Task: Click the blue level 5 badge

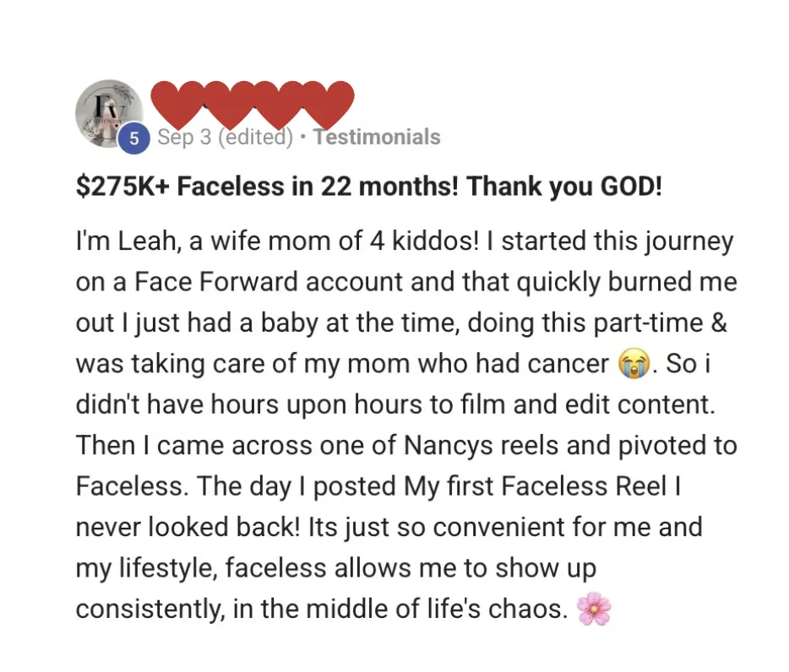Action: pyautogui.click(x=134, y=138)
